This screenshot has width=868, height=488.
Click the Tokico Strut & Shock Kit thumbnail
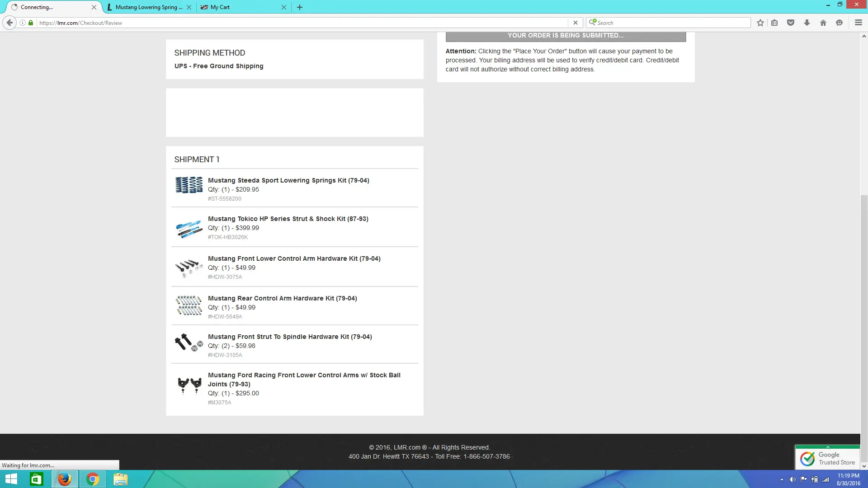pyautogui.click(x=189, y=229)
